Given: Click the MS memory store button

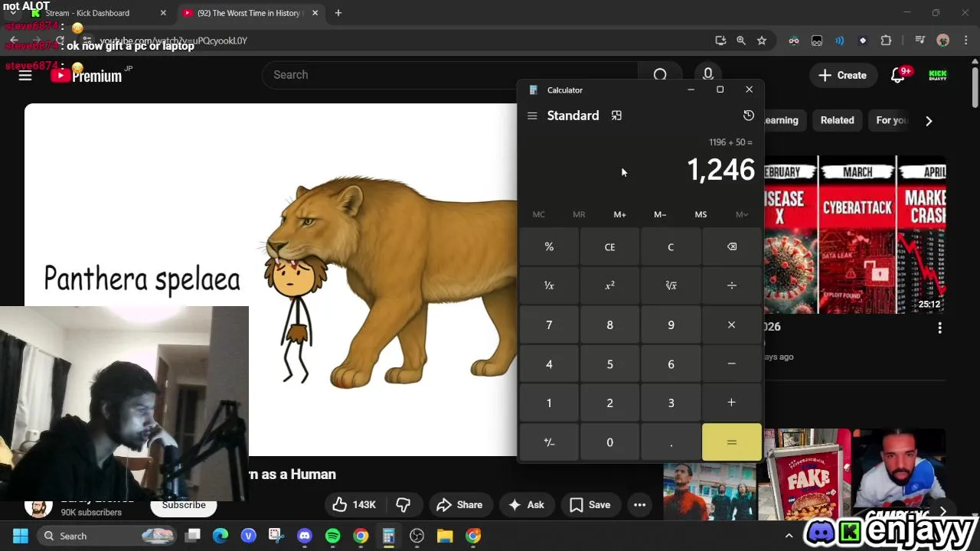Looking at the screenshot, I should pyautogui.click(x=701, y=214).
